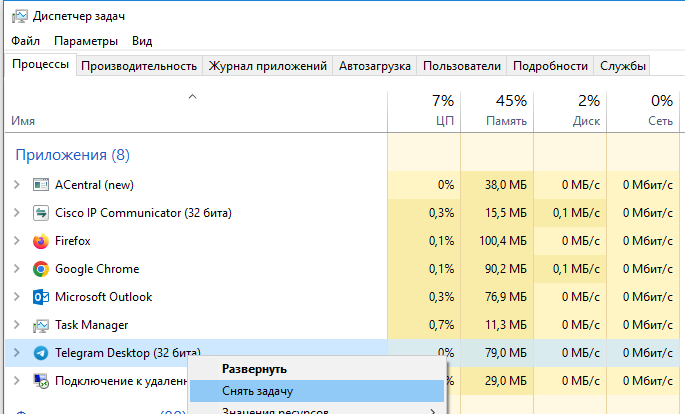
Task: Click Cisco disk value 0,1 МБ/с
Action: pos(576,213)
